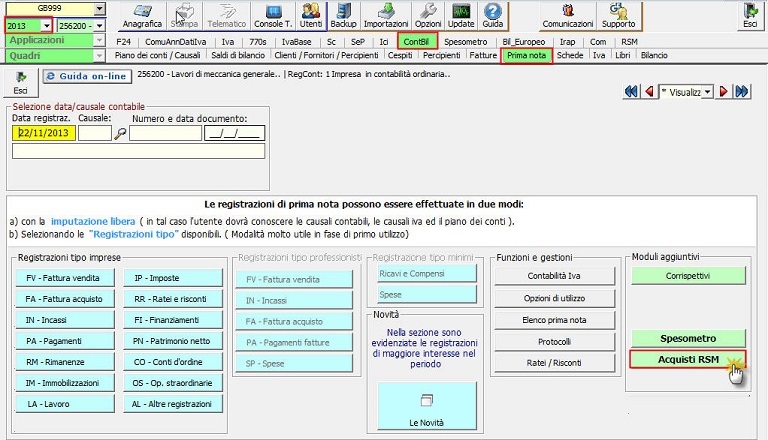Click FA - Fattura acquisto imprese button
The height and width of the screenshot is (440, 768).
[65, 299]
